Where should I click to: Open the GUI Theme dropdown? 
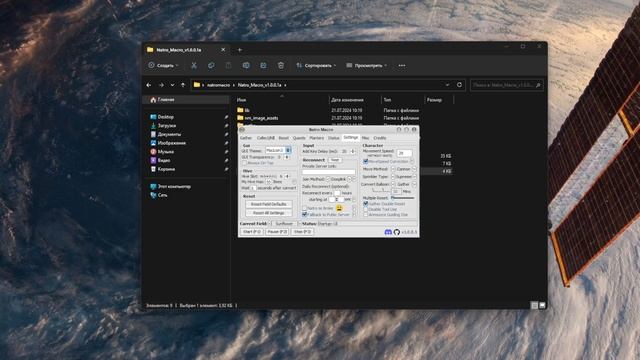[278, 151]
